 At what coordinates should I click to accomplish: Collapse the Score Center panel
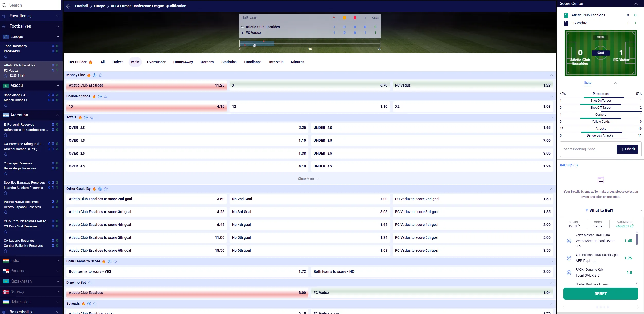point(636,4)
